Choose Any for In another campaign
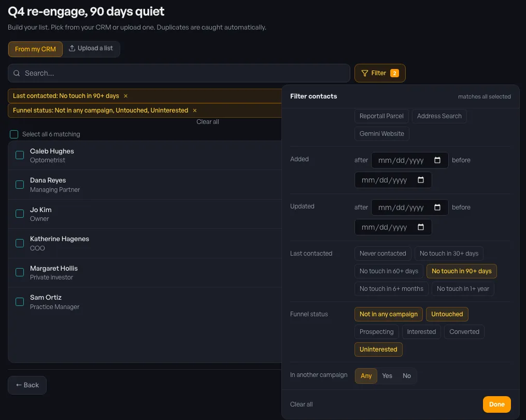The width and height of the screenshot is (526, 420). pos(366,376)
